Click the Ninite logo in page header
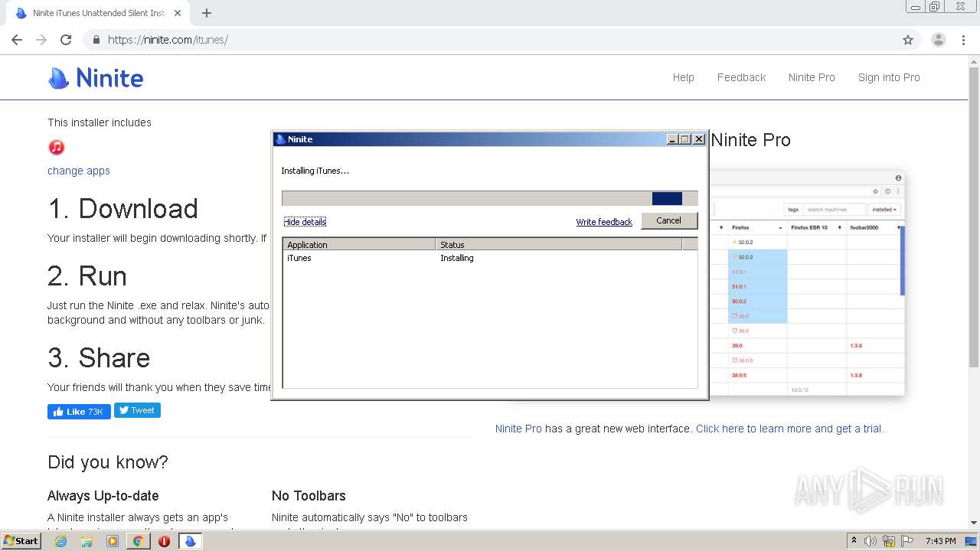This screenshot has width=980, height=551. click(96, 78)
